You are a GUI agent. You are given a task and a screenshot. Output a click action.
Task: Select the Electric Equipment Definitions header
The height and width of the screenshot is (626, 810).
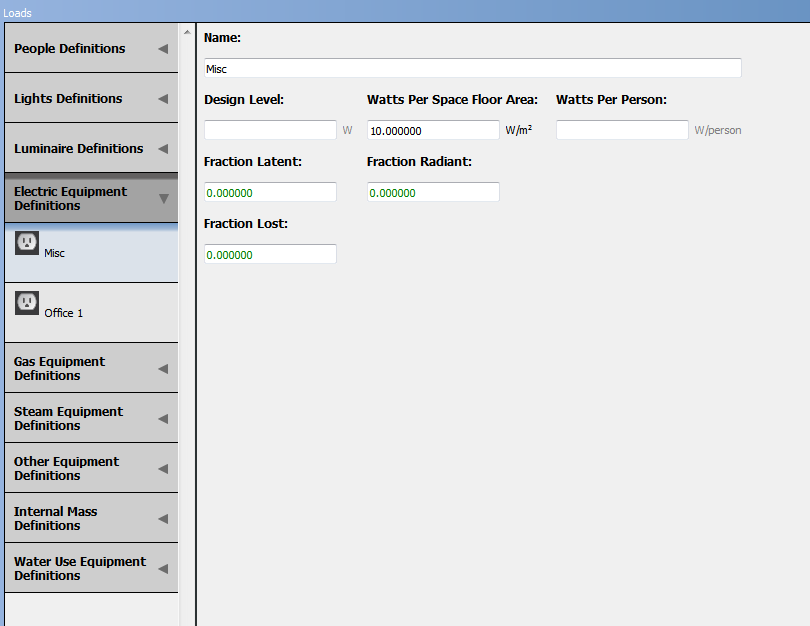pos(91,198)
